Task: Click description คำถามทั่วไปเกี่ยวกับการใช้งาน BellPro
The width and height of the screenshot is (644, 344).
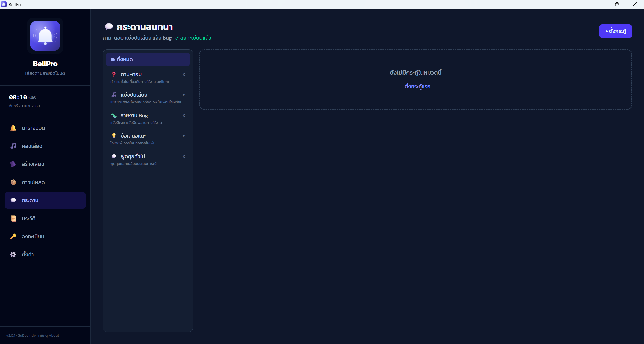Action: pyautogui.click(x=140, y=82)
